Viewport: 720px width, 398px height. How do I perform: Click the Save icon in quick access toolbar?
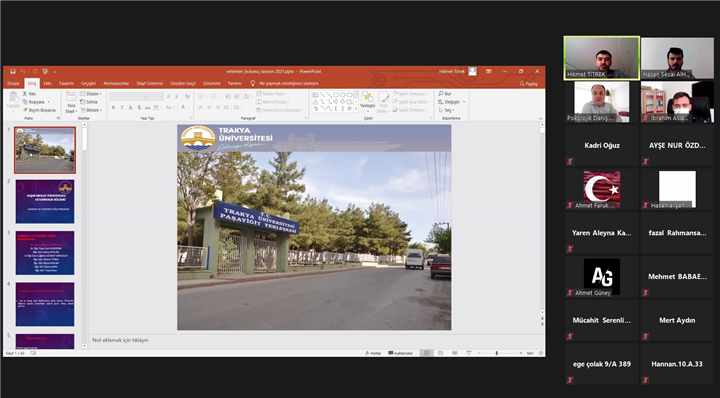tap(13, 72)
